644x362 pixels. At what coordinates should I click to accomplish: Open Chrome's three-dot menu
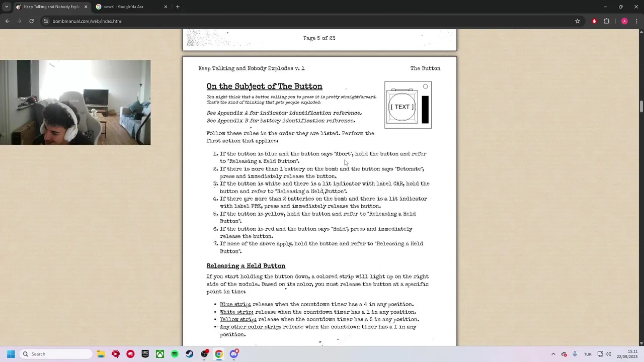click(636, 21)
